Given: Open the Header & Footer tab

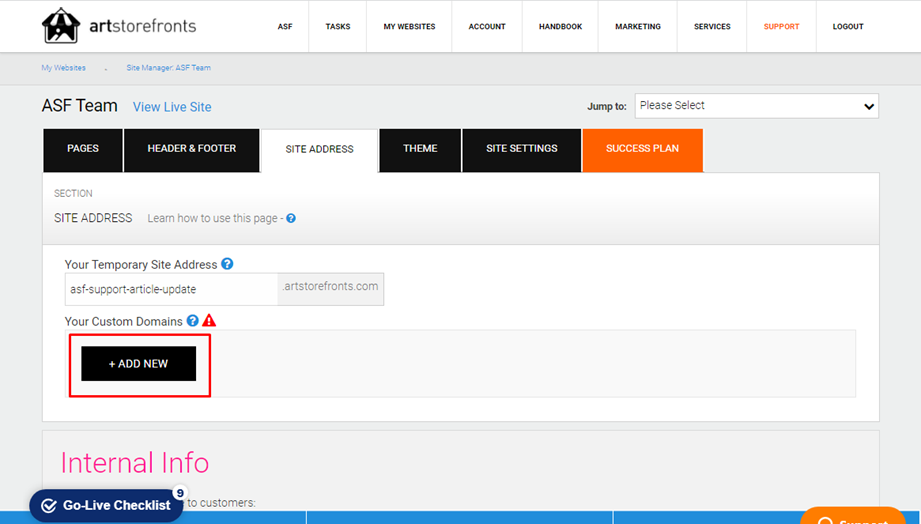Looking at the screenshot, I should point(191,150).
